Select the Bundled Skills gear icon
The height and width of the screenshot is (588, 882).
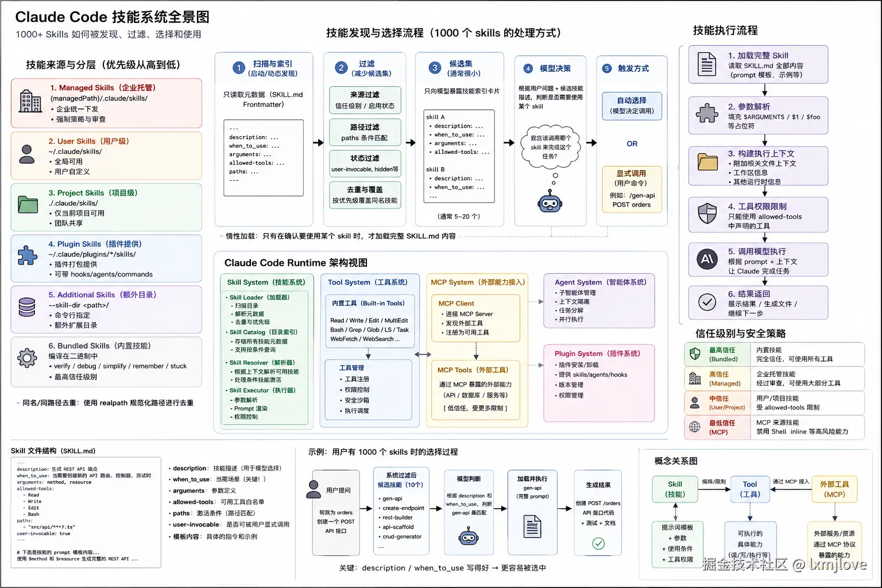coord(27,357)
